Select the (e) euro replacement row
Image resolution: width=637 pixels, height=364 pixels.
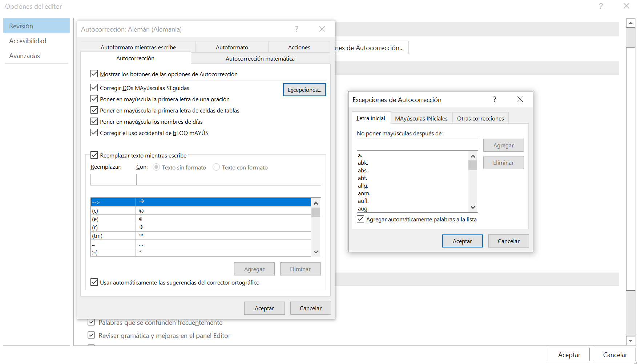coord(201,219)
